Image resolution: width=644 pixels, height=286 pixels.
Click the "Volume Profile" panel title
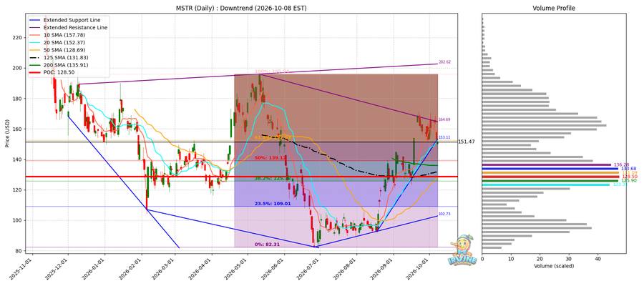[x=554, y=8]
